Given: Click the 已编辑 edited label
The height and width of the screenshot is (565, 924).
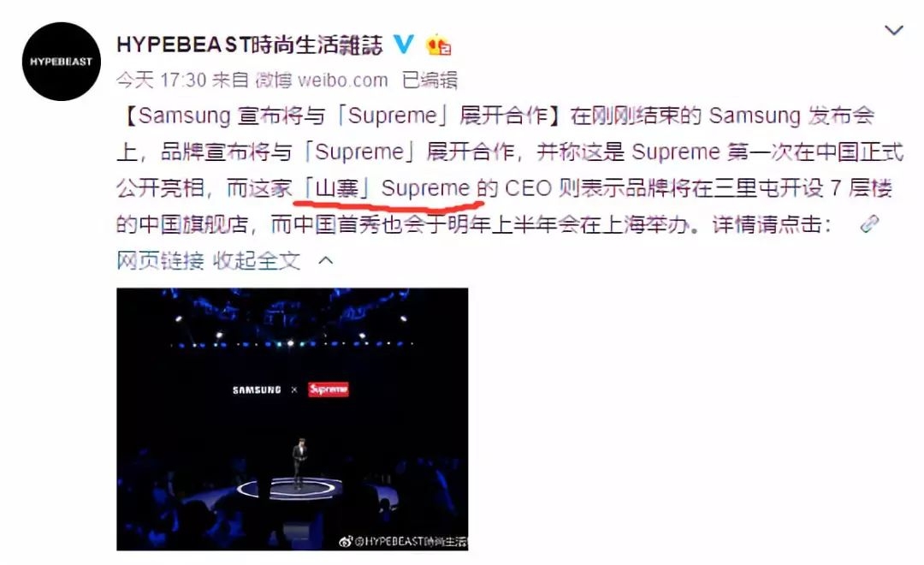Looking at the screenshot, I should pyautogui.click(x=429, y=80).
